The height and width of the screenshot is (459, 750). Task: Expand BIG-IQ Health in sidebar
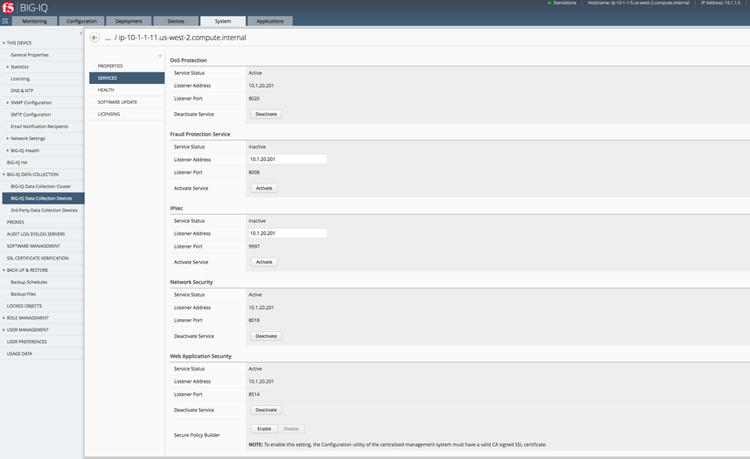pos(8,151)
